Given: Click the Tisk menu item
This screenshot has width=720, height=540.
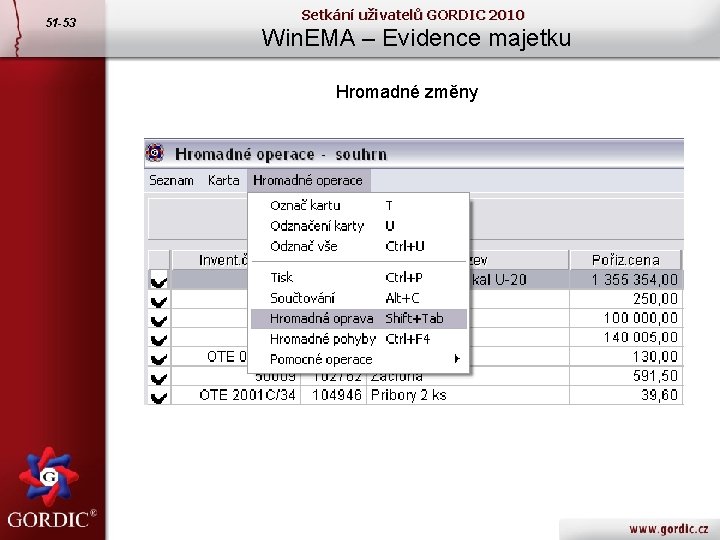Looking at the screenshot, I should 359,277.
